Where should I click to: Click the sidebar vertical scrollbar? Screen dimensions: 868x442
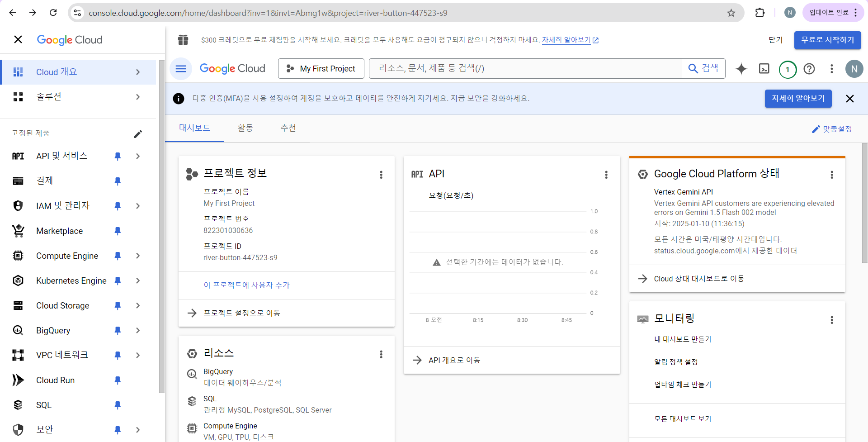pos(162,226)
